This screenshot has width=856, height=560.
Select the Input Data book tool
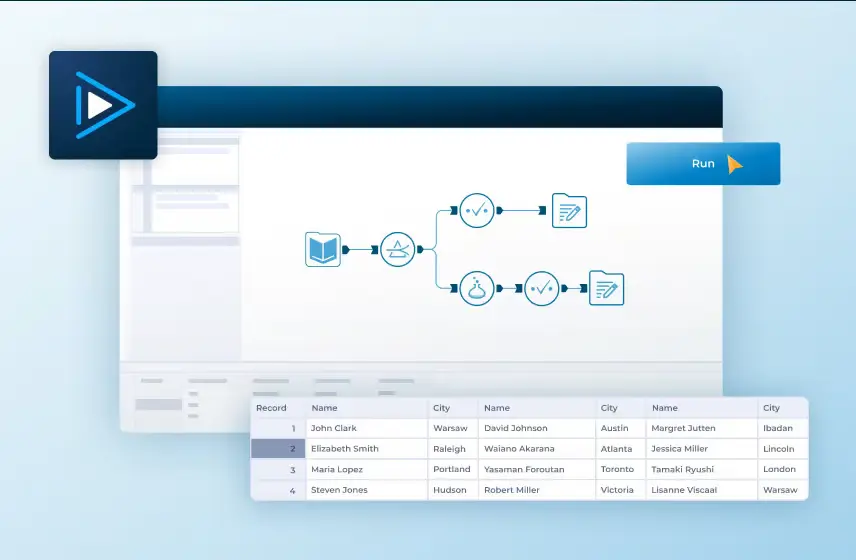coord(323,249)
